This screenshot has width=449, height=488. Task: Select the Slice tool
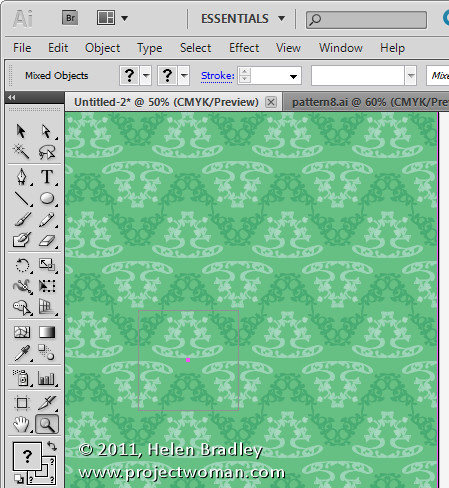[47, 403]
